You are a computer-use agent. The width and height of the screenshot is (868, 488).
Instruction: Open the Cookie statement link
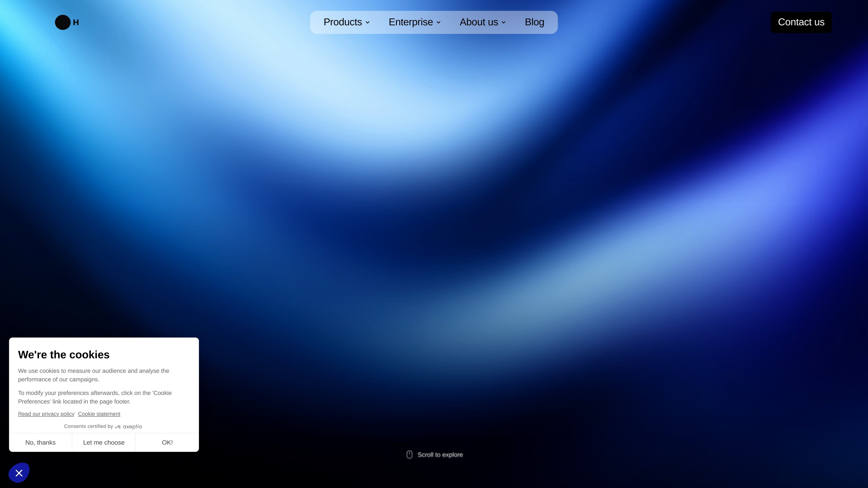coord(99,414)
